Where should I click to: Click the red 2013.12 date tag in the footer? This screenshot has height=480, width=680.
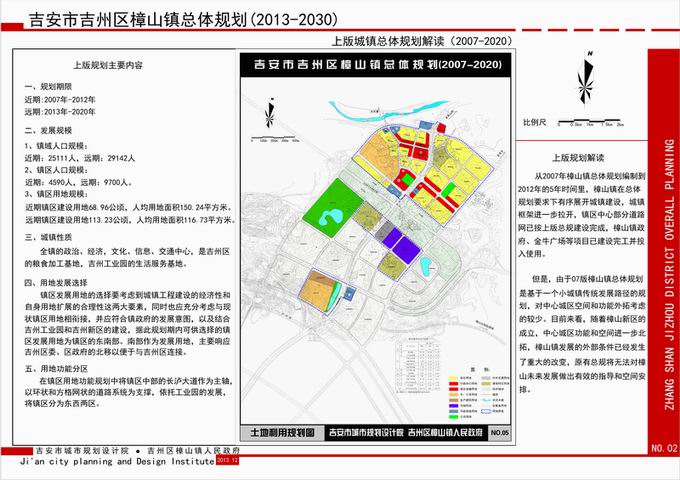[228, 460]
